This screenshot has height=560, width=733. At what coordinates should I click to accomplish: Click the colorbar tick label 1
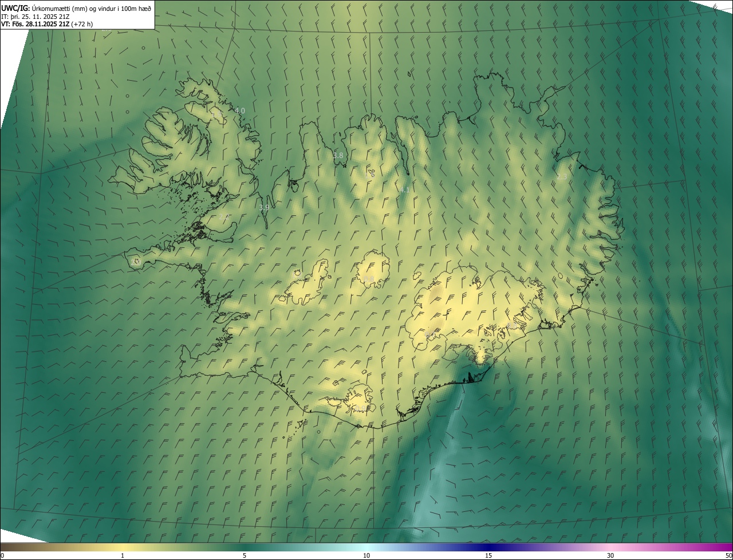[x=123, y=555]
